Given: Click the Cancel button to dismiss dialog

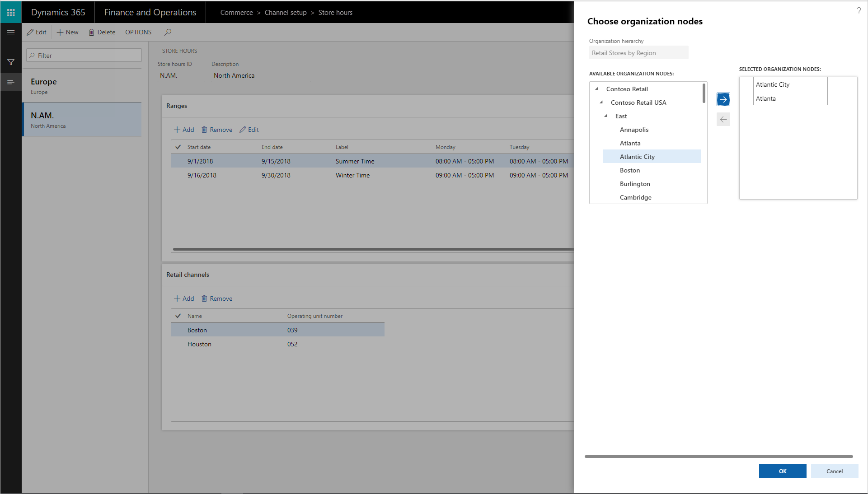Looking at the screenshot, I should [x=834, y=471].
